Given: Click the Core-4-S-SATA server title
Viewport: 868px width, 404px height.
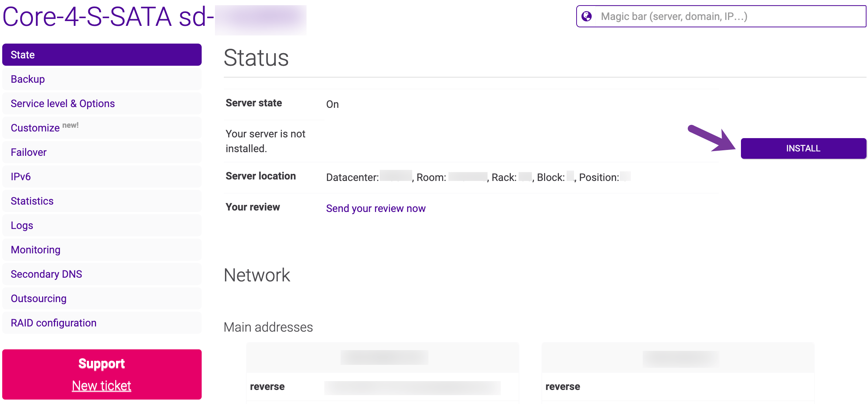Looking at the screenshot, I should pos(108,17).
